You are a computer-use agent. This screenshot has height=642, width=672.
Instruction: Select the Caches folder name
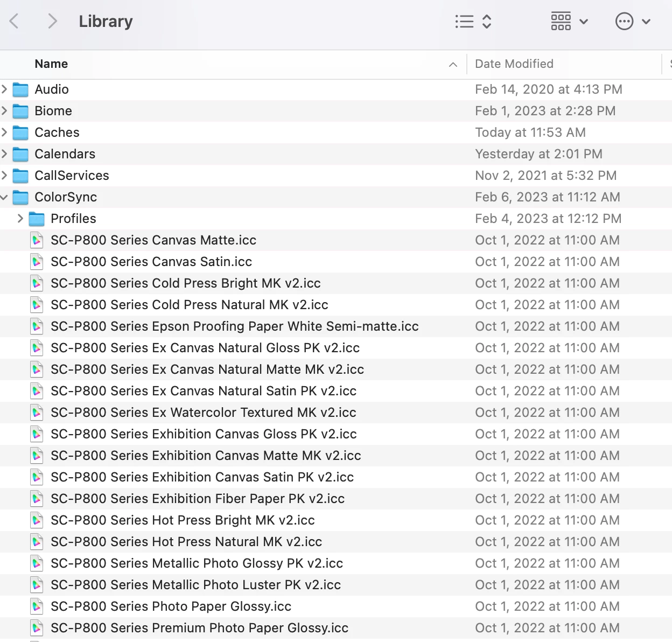57,132
